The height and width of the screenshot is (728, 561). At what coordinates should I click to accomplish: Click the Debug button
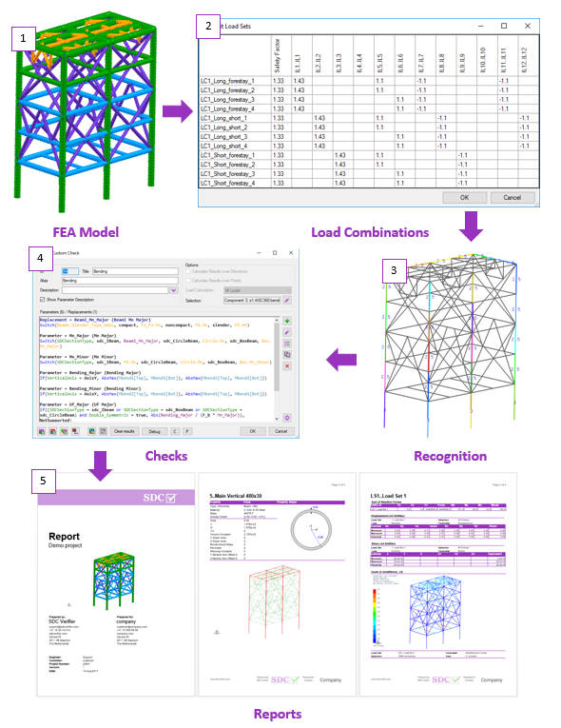(x=155, y=431)
